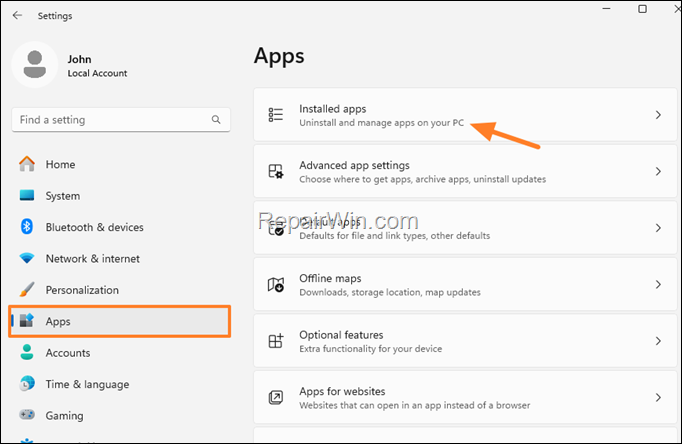This screenshot has height=444, width=682.
Task: Click the Bluetooth icon in sidebar
Action: pos(27,227)
